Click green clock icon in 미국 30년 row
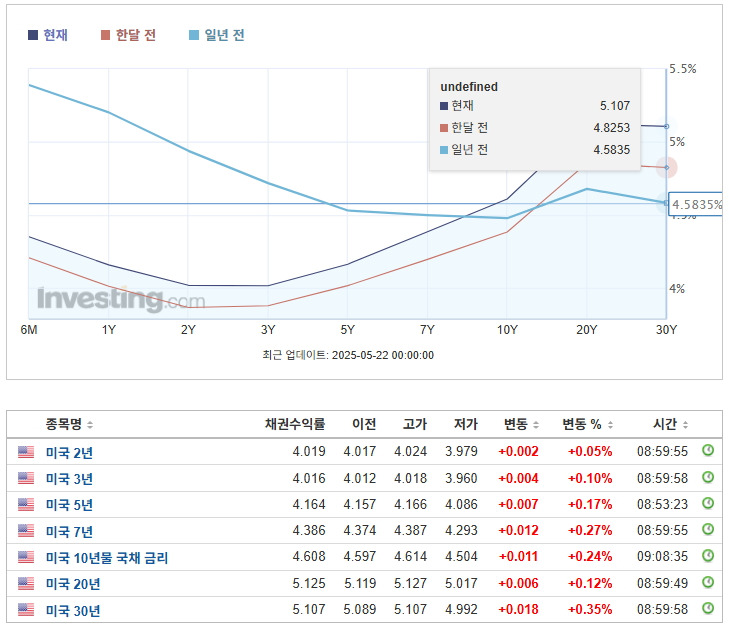This screenshot has height=627, width=729. click(708, 608)
